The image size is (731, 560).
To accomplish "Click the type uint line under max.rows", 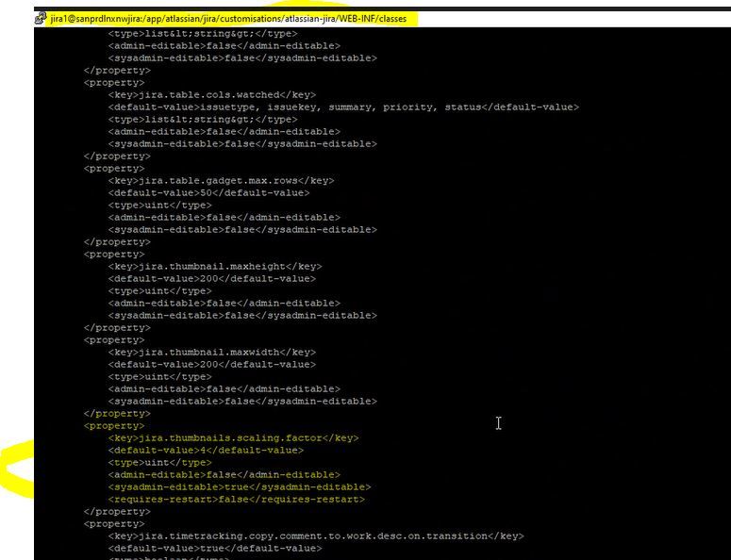I will 160,205.
